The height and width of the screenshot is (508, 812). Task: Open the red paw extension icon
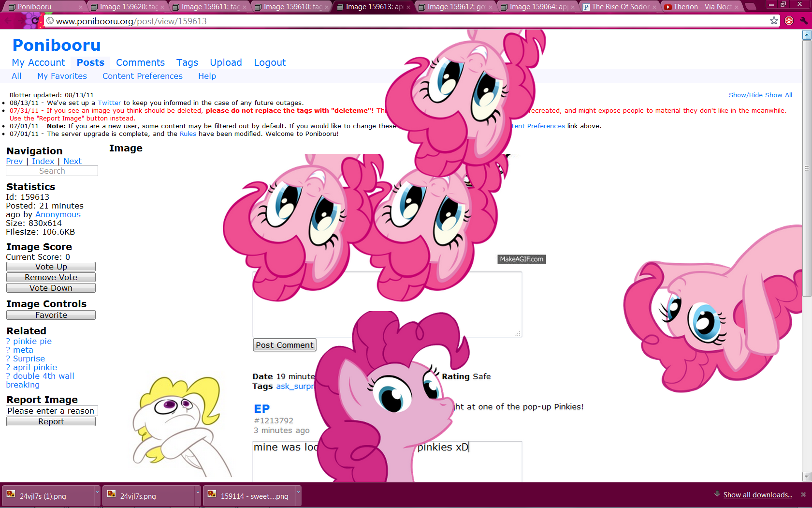[789, 21]
